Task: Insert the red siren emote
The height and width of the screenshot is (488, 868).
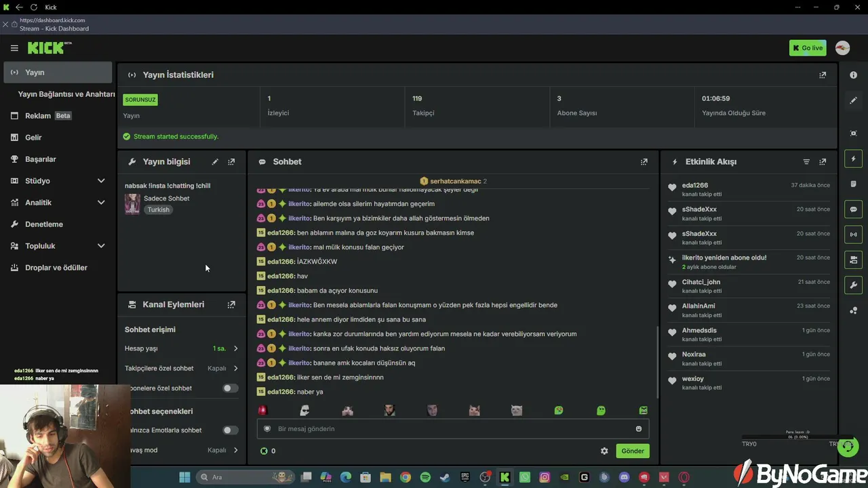Action: [263, 410]
